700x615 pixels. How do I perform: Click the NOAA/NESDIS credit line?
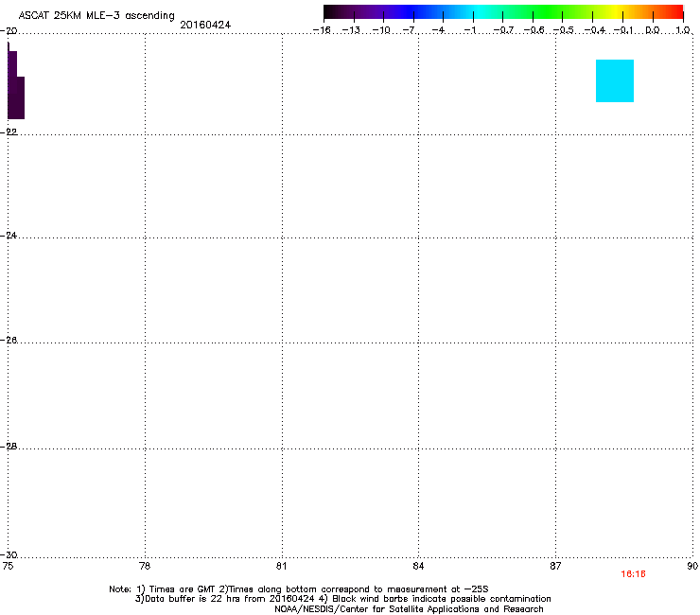coord(409,609)
